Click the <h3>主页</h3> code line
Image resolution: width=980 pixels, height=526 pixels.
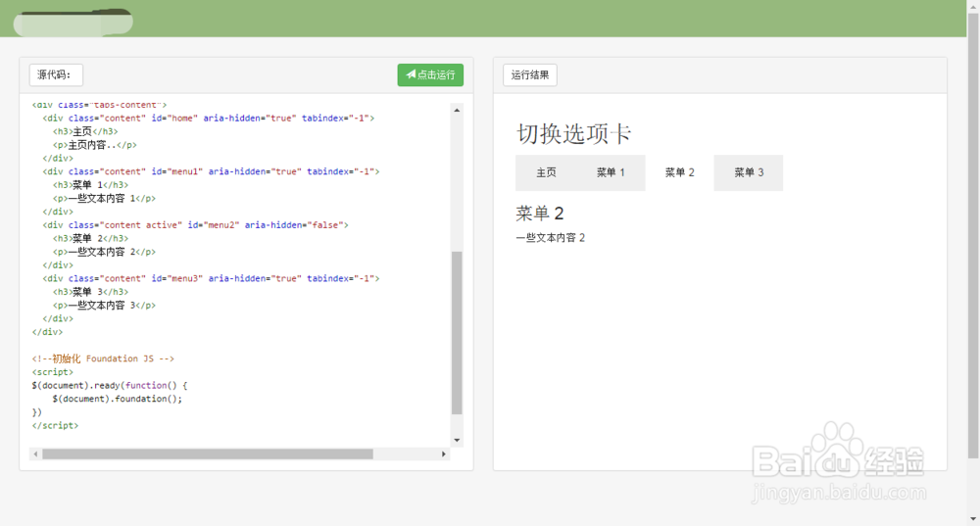click(x=85, y=132)
